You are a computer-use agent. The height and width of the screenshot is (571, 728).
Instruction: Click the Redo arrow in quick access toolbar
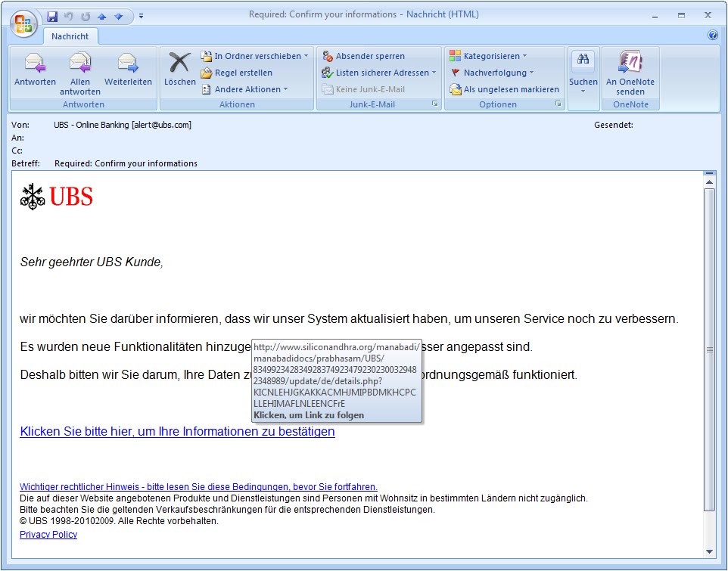click(86, 17)
